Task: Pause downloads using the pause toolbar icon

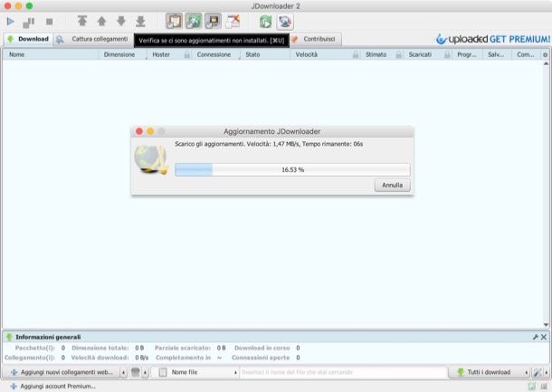Action: pos(29,23)
